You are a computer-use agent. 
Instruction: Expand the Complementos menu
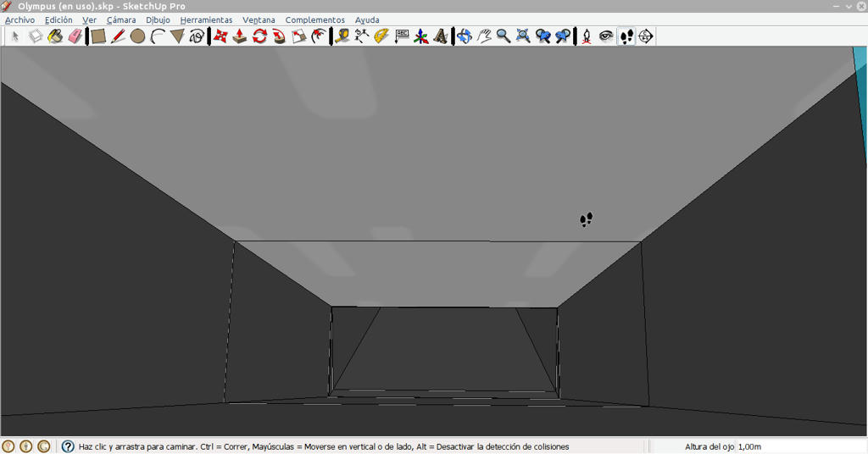[315, 20]
